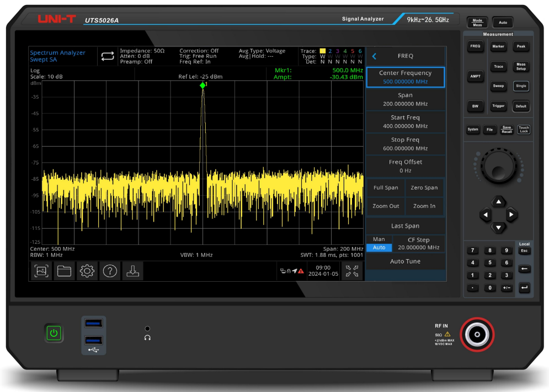Click the save/download tray icon
Viewport: 549px width, 392px height.
[133, 271]
